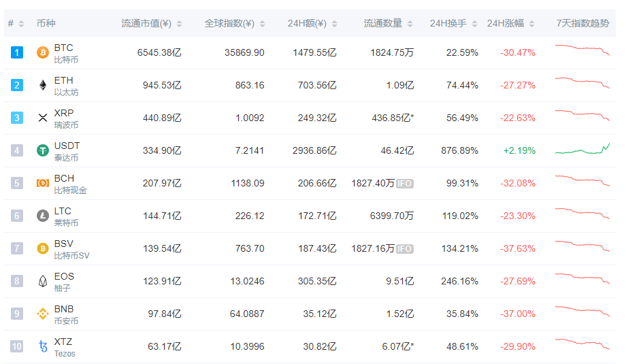The width and height of the screenshot is (626, 364).
Task: Click the BCH Bitcoin Cash icon
Action: [43, 183]
